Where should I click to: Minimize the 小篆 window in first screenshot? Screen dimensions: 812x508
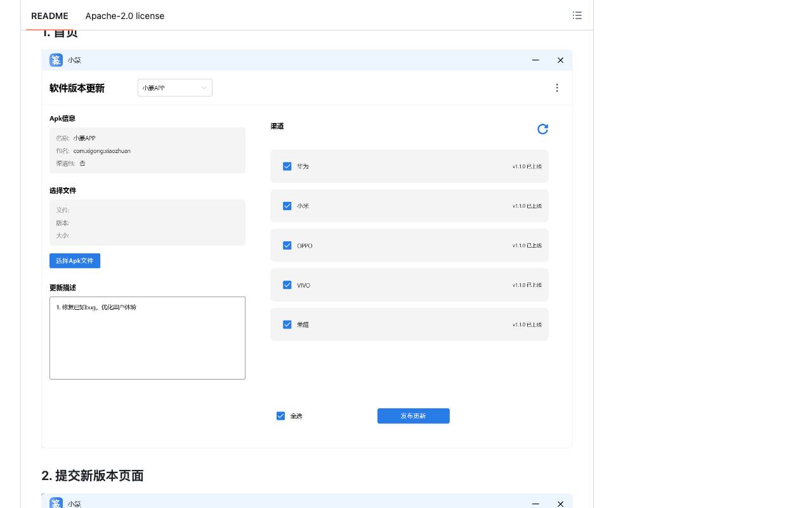[535, 60]
